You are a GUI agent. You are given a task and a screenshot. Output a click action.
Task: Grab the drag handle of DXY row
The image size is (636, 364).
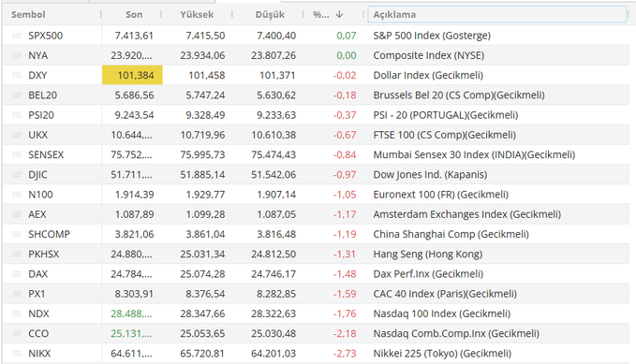click(17, 76)
